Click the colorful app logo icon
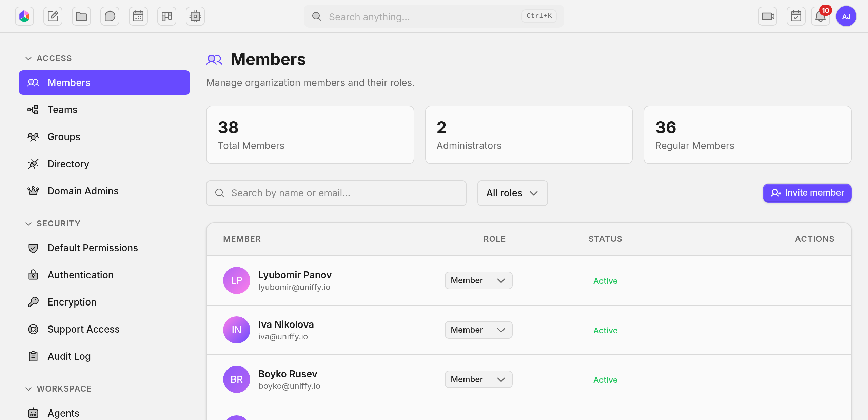This screenshot has height=420, width=868. [x=24, y=16]
